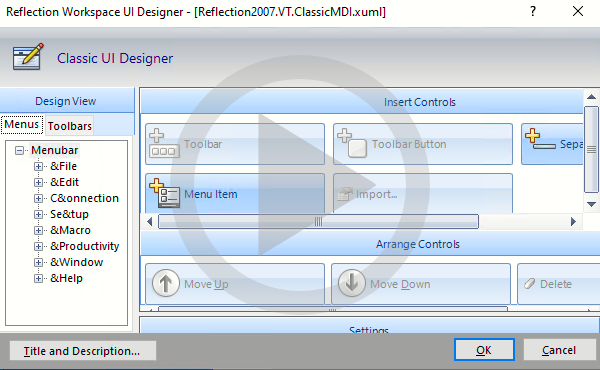The image size is (600, 370).
Task: Select the Menus tab
Action: (x=22, y=124)
